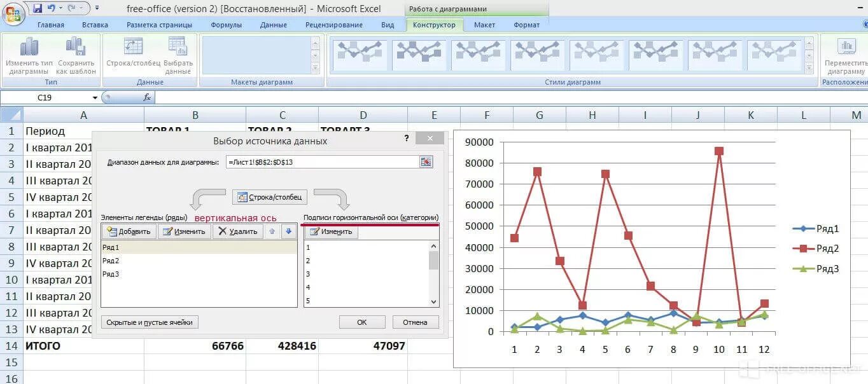Screen dimensions: 868x384
Task: Move series down with arrow button
Action: coord(288,231)
